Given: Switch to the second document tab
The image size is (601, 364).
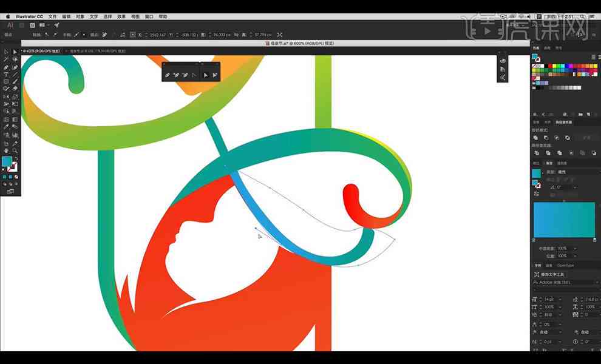Looking at the screenshot, I should pyautogui.click(x=97, y=51).
